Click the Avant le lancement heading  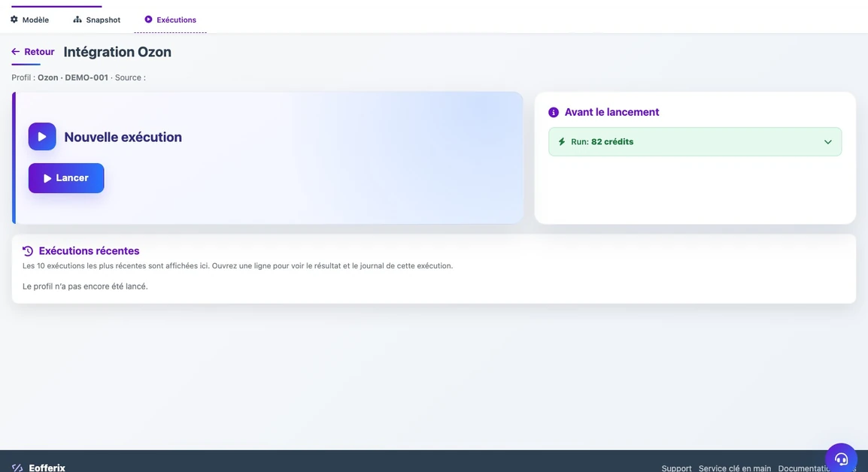point(612,112)
